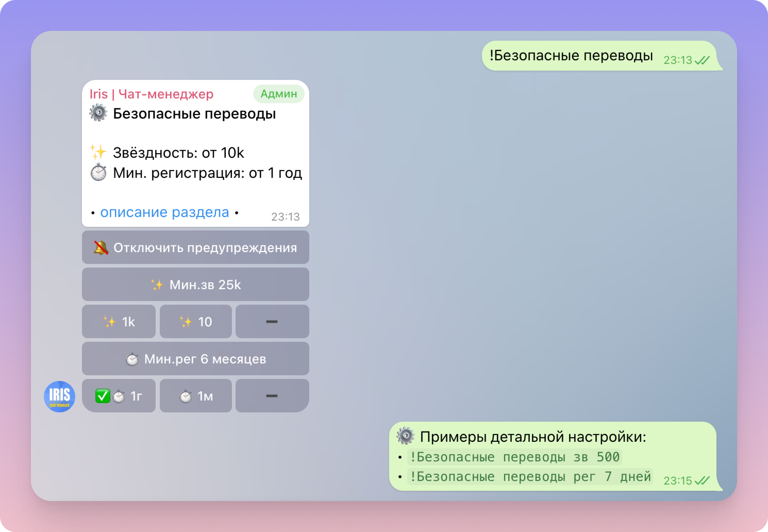Click the green checkmark icon on '1г' button
768x532 pixels.
[102, 396]
